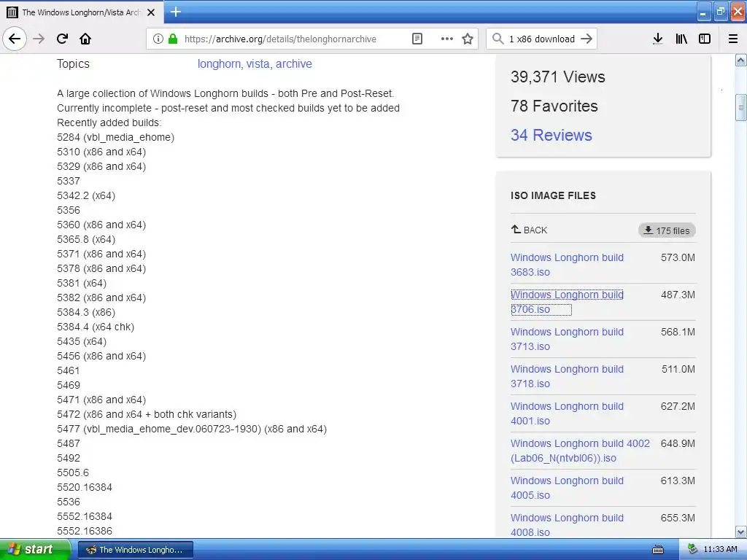Open the 34 Reviews link
This screenshot has height=560, width=747.
click(551, 135)
